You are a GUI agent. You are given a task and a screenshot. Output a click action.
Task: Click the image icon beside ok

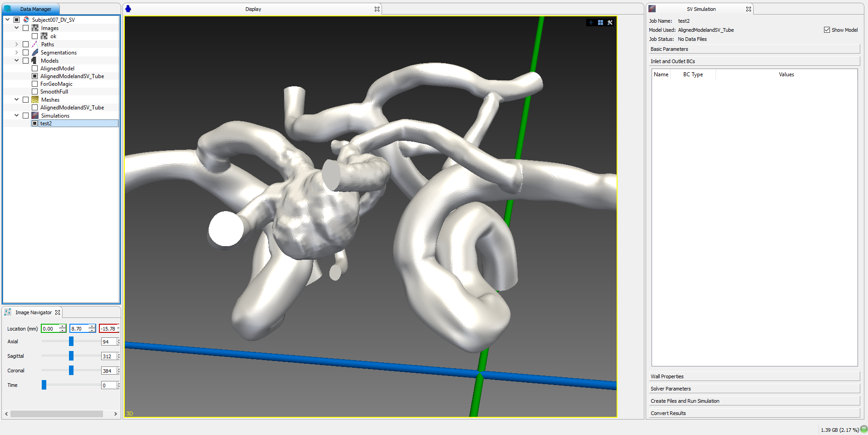pos(44,36)
